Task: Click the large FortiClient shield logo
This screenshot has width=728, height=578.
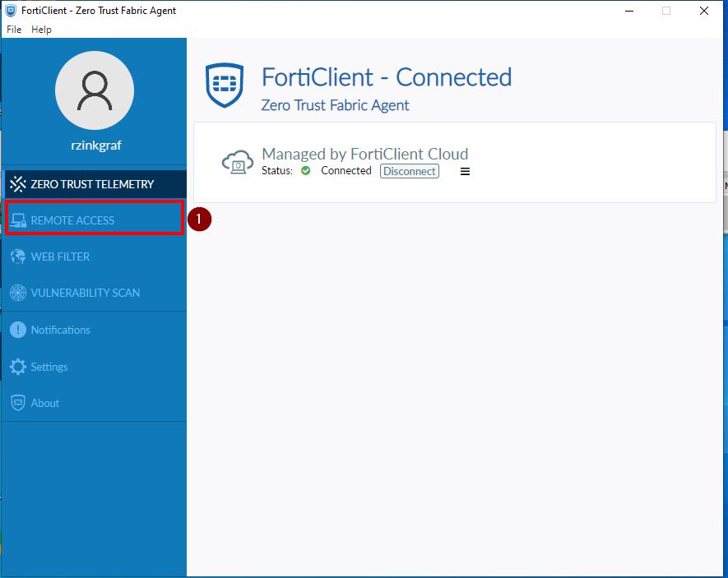Action: click(225, 85)
